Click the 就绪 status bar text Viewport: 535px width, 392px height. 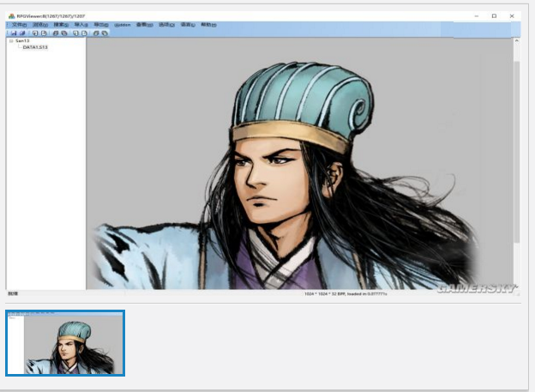pos(13,293)
